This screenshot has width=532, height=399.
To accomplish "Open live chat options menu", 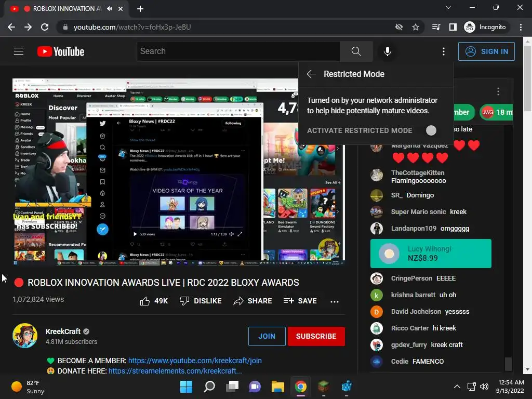I will [x=498, y=91].
